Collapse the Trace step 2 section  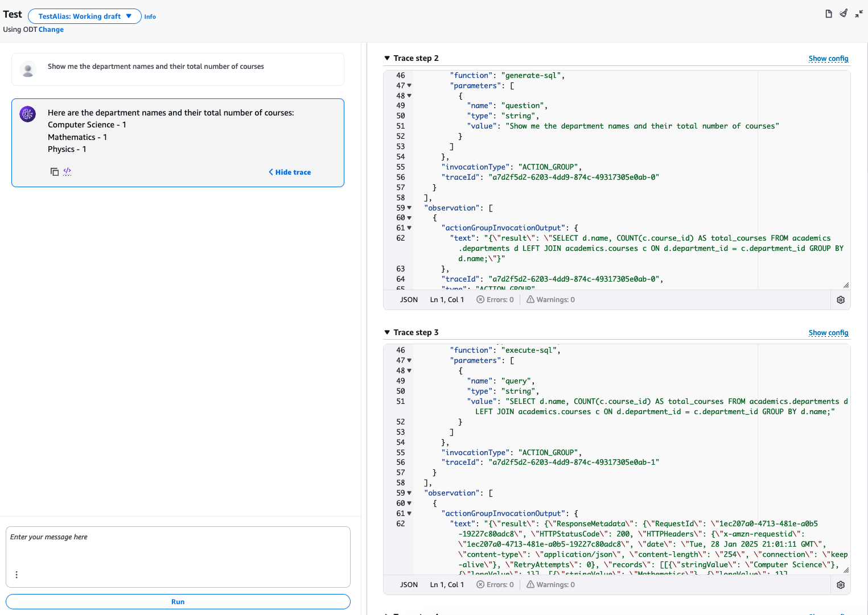click(387, 58)
